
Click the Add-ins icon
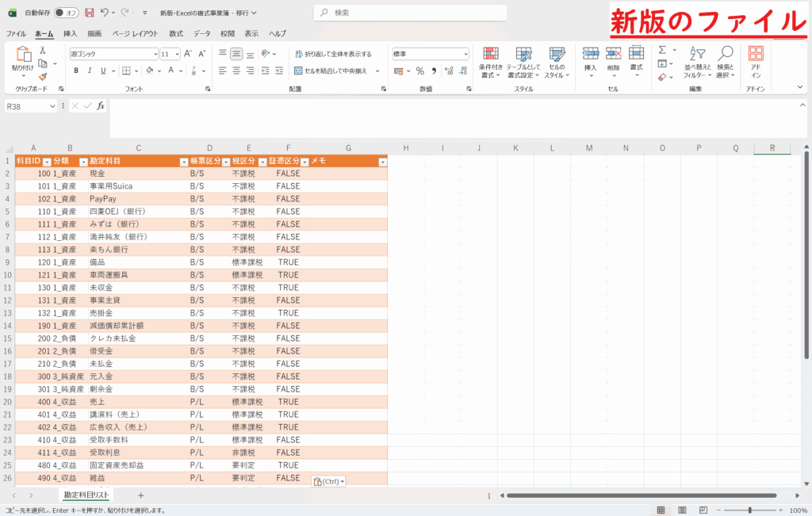click(x=756, y=61)
